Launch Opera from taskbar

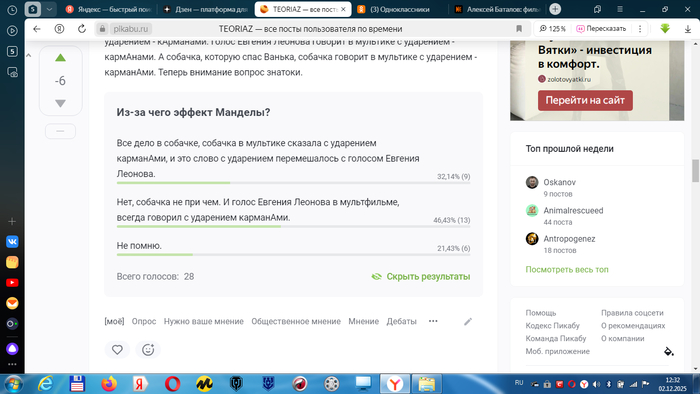[172, 384]
